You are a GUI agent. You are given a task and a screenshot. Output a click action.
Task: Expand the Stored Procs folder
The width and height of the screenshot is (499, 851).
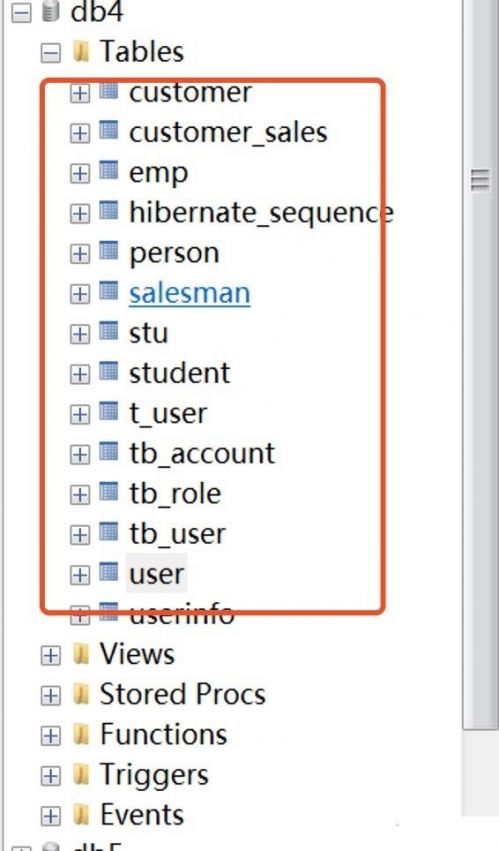(x=50, y=696)
